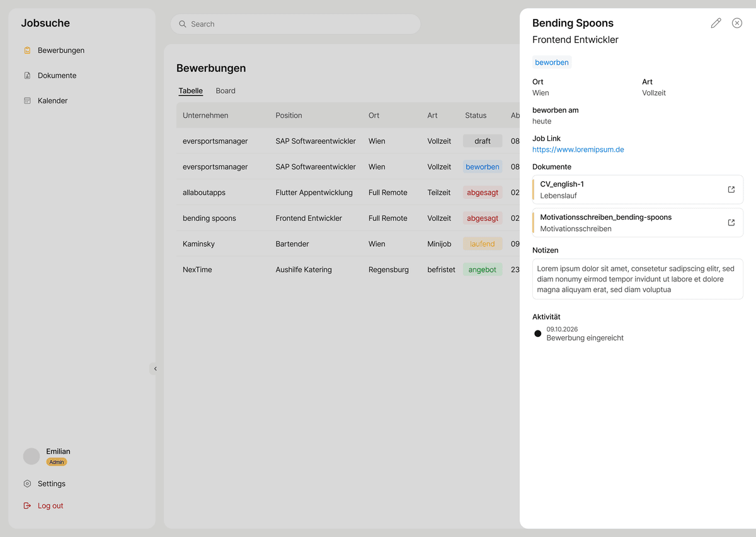The width and height of the screenshot is (756, 537).
Task: Click the draft status badge
Action: [x=483, y=141]
